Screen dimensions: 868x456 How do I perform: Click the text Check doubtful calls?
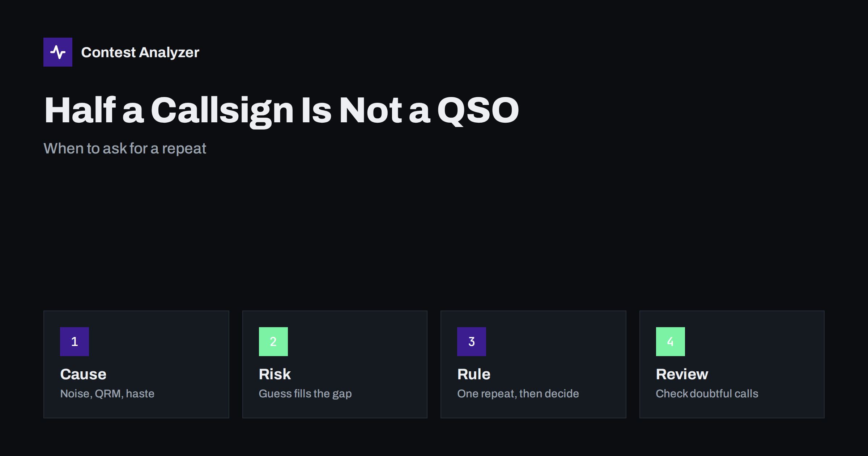click(x=707, y=394)
